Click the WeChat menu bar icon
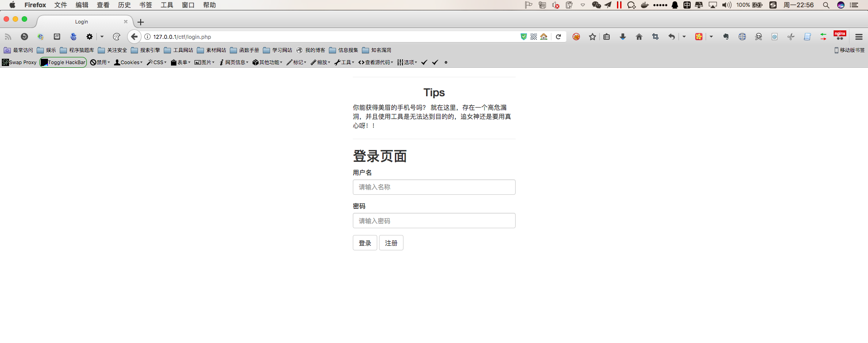The width and height of the screenshot is (868, 343). point(596,5)
